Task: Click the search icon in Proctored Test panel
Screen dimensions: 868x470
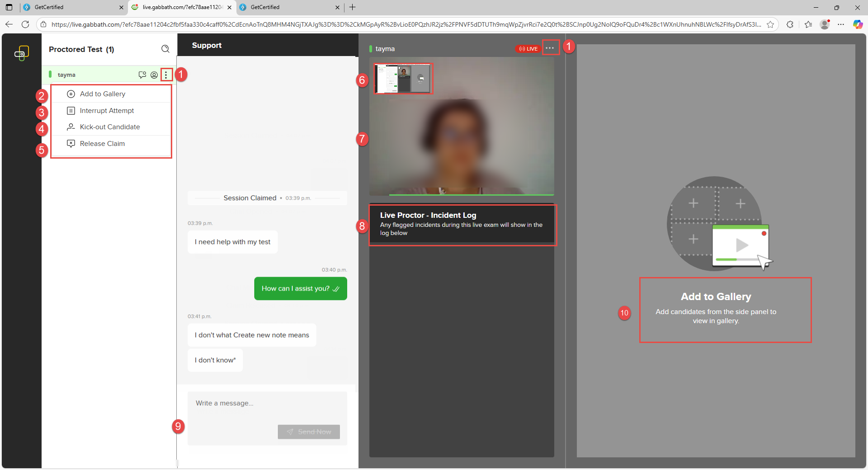Action: click(x=165, y=49)
